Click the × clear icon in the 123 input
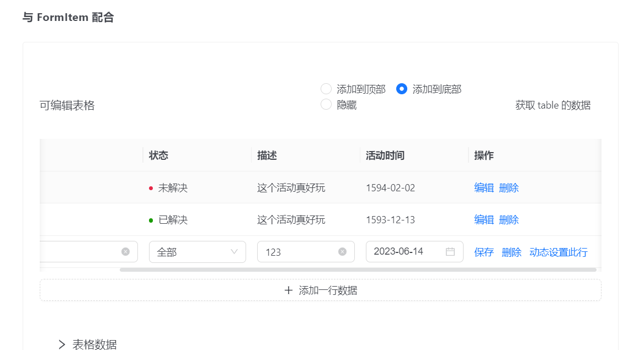644x350 pixels. coord(343,251)
